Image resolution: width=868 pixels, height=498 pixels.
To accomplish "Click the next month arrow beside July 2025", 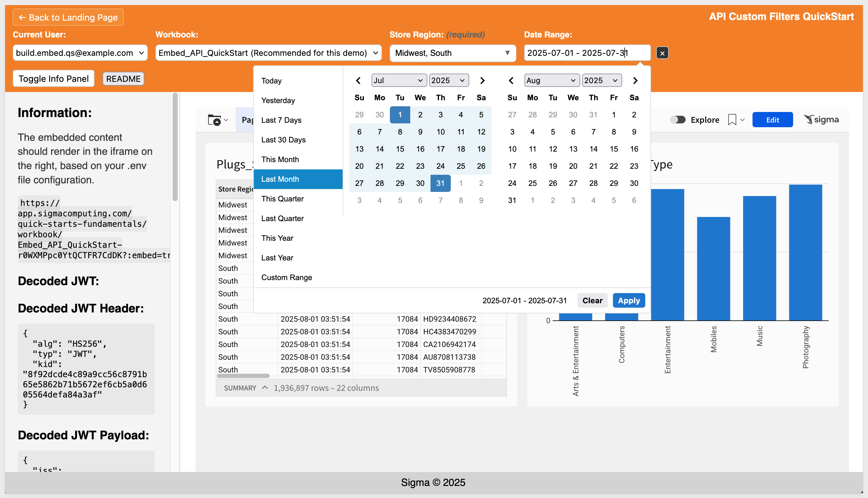I will pyautogui.click(x=482, y=80).
